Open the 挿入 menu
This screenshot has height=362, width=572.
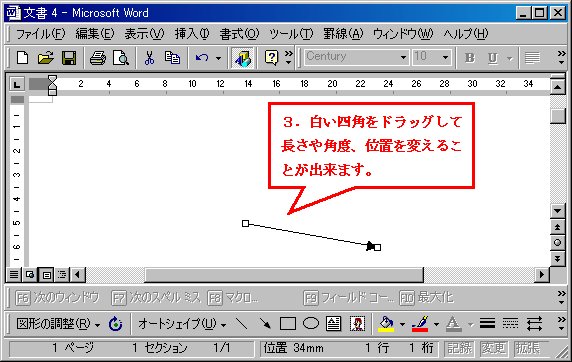pos(192,34)
